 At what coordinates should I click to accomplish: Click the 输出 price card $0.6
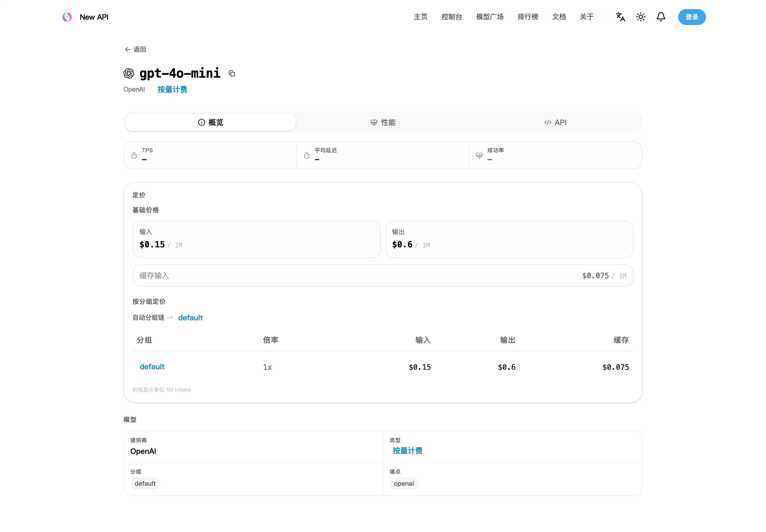[509, 239]
